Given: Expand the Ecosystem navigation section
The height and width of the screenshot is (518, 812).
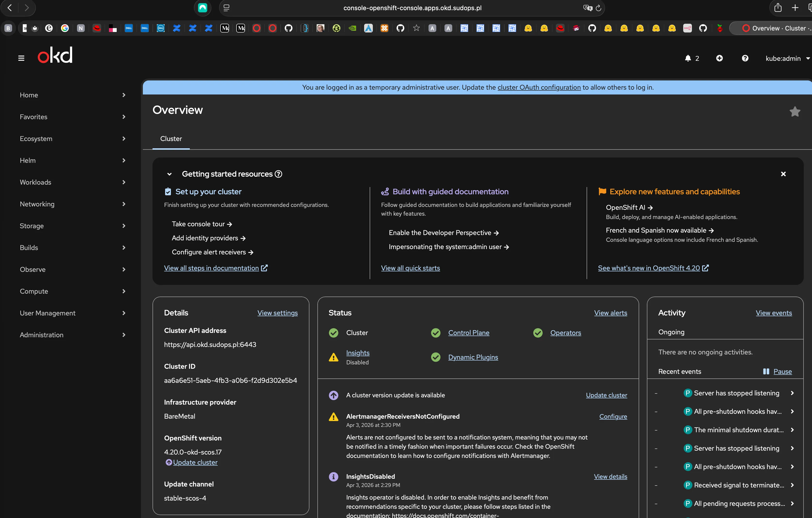Looking at the screenshot, I should pyautogui.click(x=72, y=139).
